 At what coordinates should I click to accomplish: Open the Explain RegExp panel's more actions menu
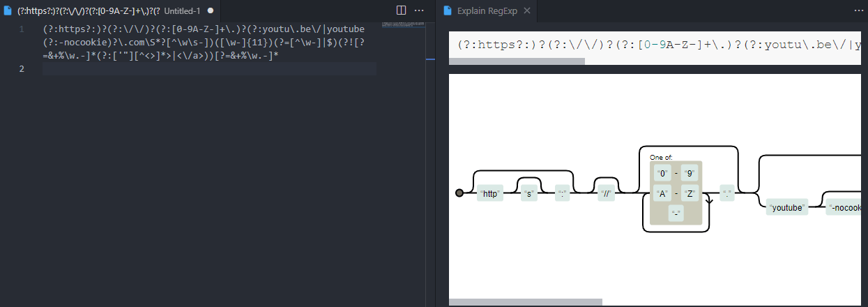pos(859,10)
